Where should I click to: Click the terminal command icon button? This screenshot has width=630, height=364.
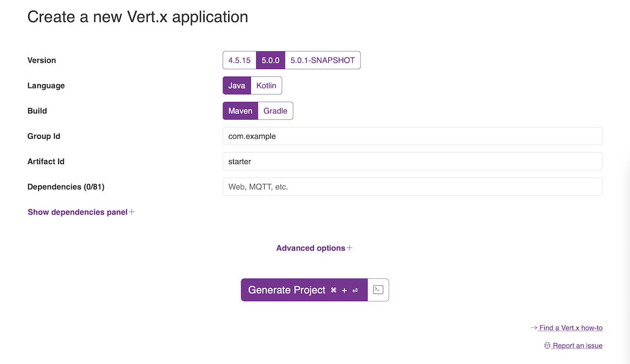[378, 289]
